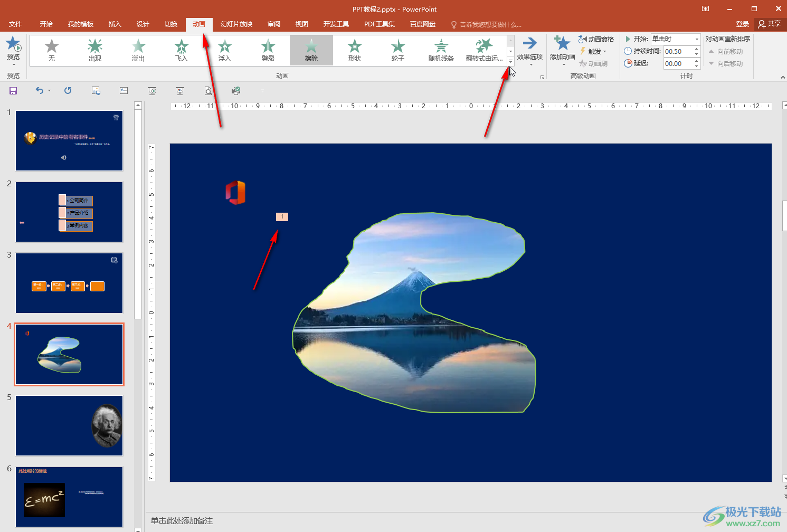Apply the 形状 (Shape) animation

point(355,51)
